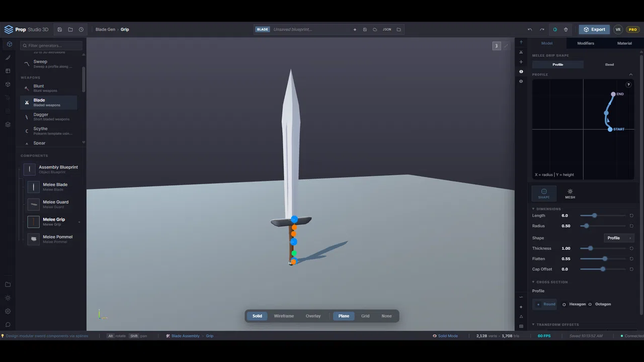
Task: Click the down arrow of the generators list scrollbar
Action: [x=84, y=142]
